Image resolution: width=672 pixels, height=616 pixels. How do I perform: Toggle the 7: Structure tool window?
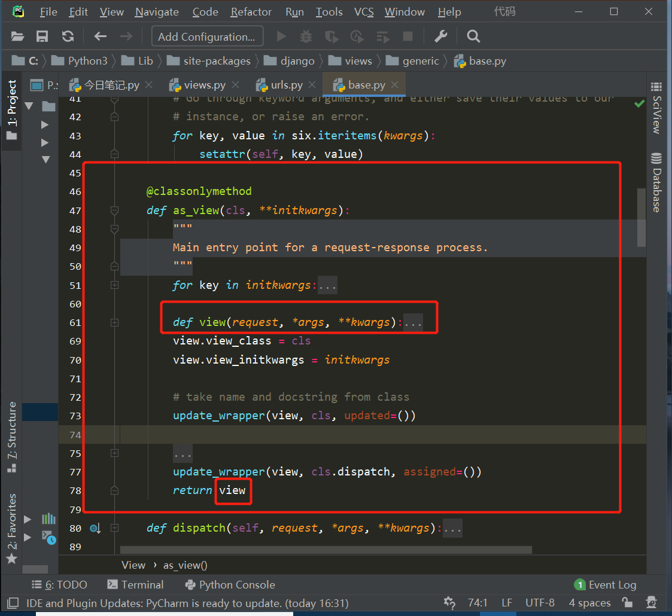pyautogui.click(x=11, y=437)
